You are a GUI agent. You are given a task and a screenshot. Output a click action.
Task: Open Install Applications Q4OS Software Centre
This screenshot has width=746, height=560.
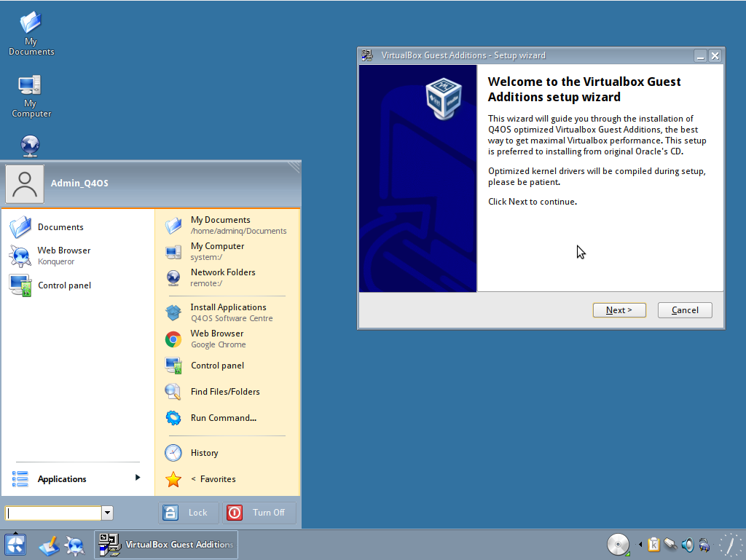click(x=227, y=313)
